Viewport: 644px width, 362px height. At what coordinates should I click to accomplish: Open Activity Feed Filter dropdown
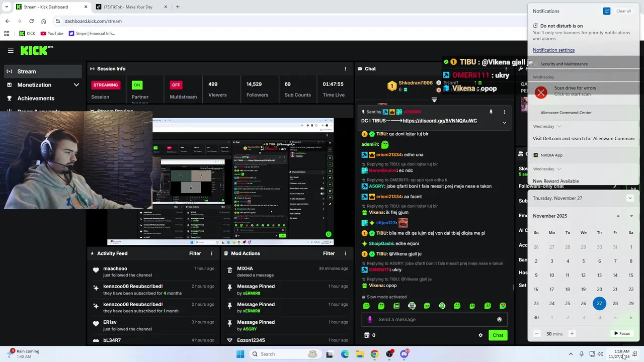tap(195, 253)
